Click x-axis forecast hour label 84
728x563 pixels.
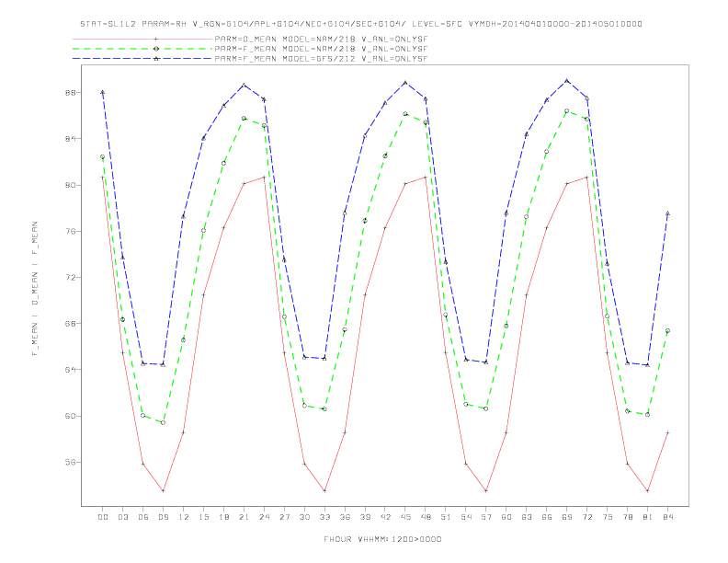point(668,517)
